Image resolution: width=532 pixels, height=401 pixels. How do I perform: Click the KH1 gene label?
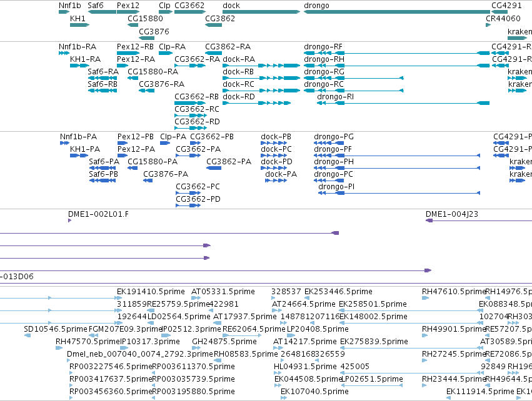pyautogui.click(x=78, y=18)
